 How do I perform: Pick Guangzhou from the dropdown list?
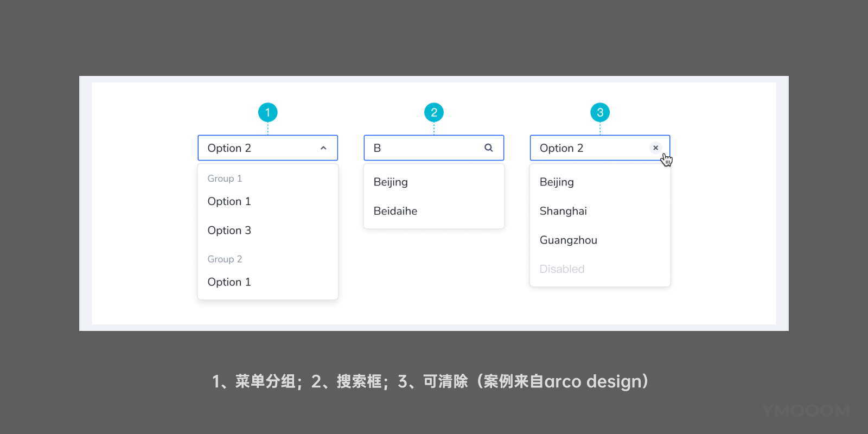click(x=568, y=240)
